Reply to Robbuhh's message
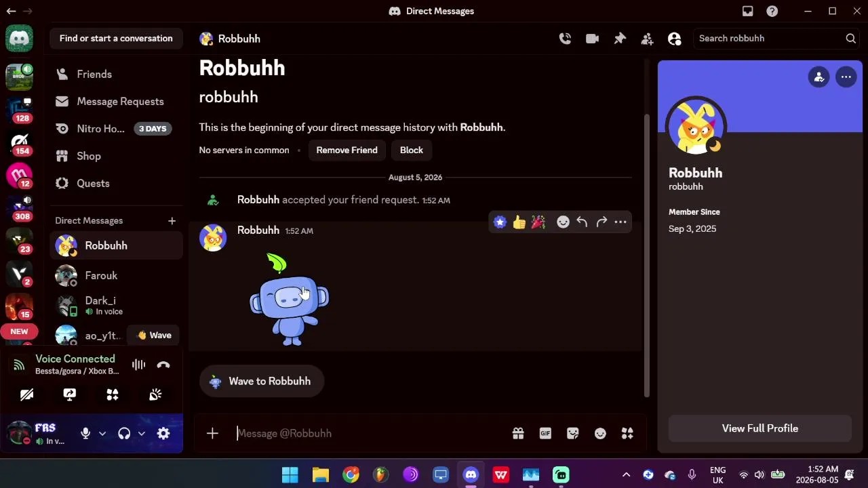The height and width of the screenshot is (488, 868). 582,222
